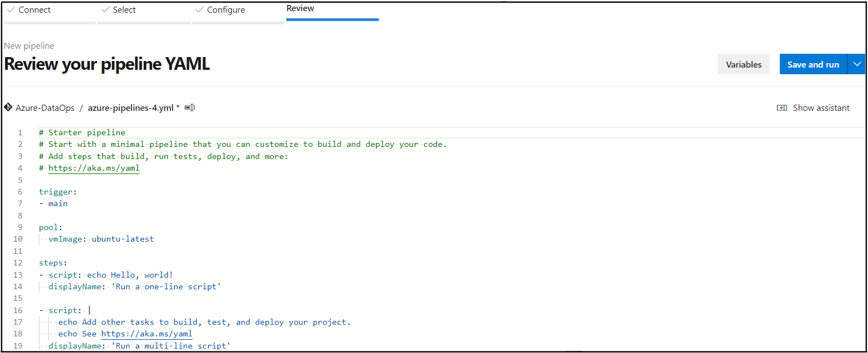
Task: Follow the aka.ms/yaml link on line 4
Action: 94,168
